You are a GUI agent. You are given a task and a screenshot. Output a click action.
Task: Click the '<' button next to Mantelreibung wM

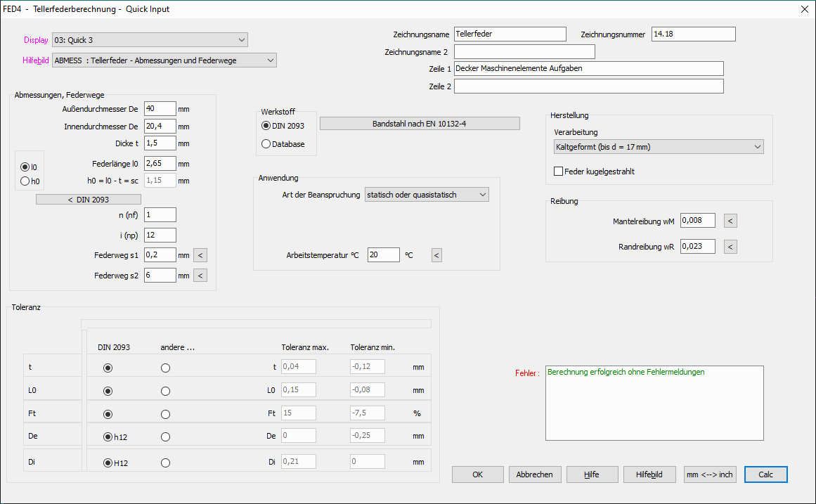(731, 221)
